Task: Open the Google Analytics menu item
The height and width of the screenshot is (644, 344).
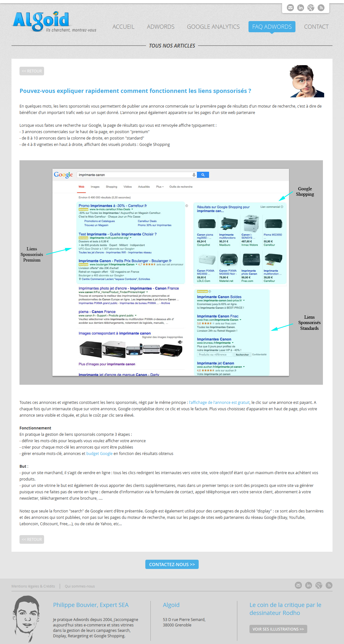Action: tap(213, 27)
